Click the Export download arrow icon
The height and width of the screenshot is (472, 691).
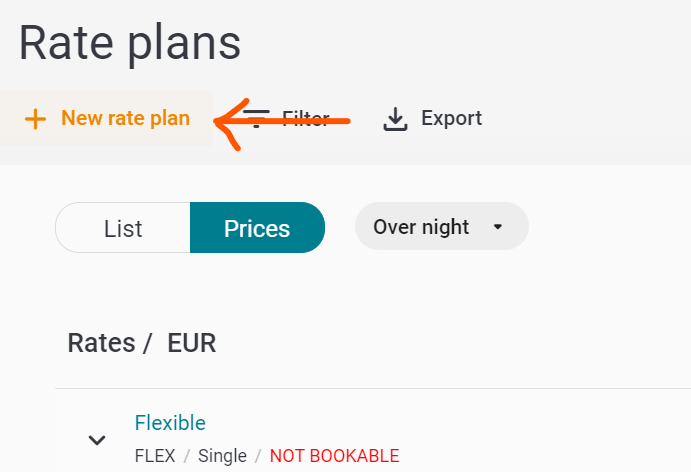click(395, 119)
